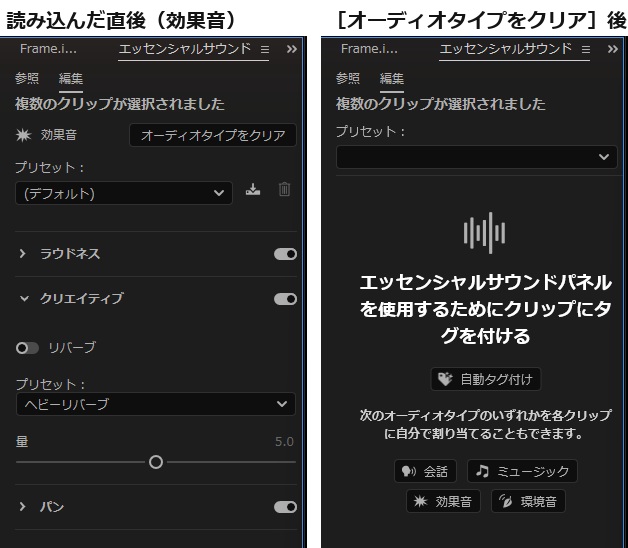The height and width of the screenshot is (548, 628).
Task: Click 複数のクリップが選択されました text in left panel
Action: (x=120, y=104)
